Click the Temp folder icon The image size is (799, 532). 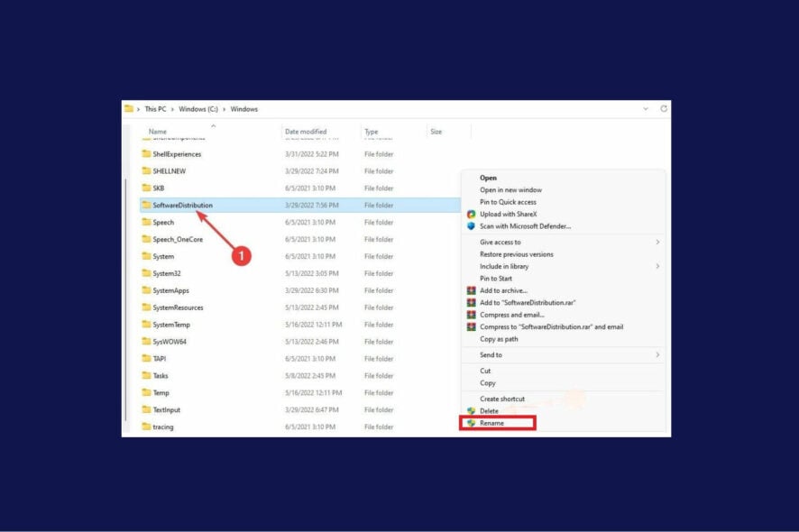click(x=147, y=392)
